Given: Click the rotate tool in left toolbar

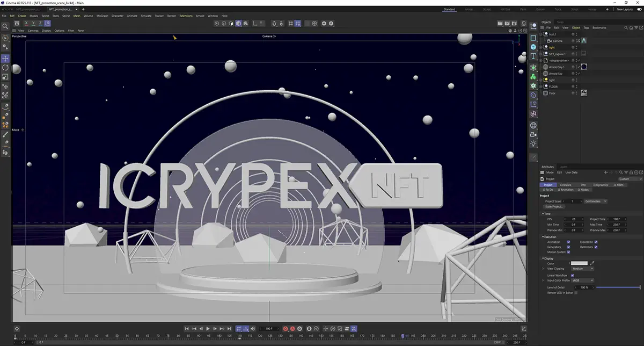Looking at the screenshot, I should tap(5, 68).
